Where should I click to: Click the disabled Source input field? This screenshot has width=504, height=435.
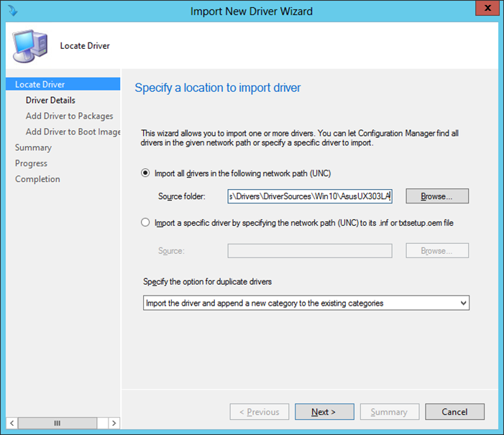(x=310, y=251)
